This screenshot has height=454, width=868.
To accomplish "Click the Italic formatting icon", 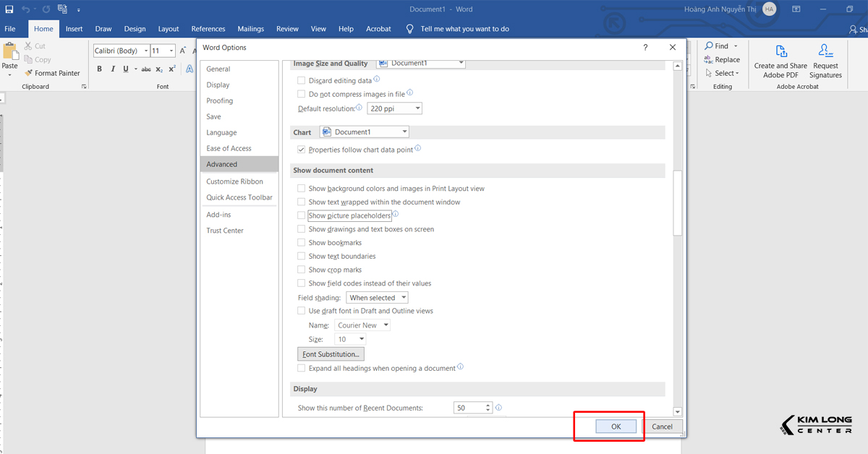I will (x=112, y=69).
